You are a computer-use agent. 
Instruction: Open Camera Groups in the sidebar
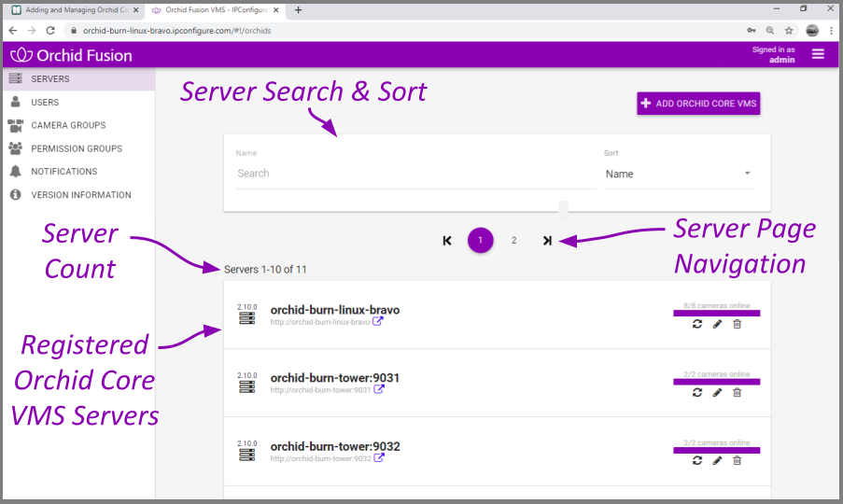coord(79,125)
